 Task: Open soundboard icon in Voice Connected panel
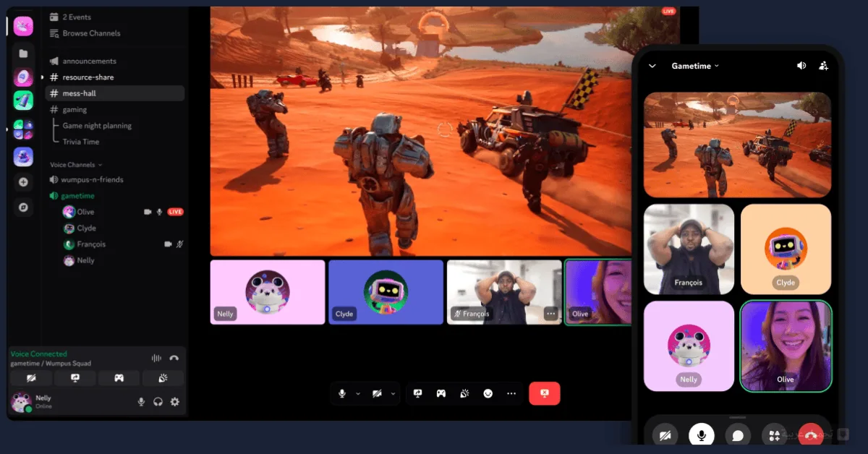point(163,378)
